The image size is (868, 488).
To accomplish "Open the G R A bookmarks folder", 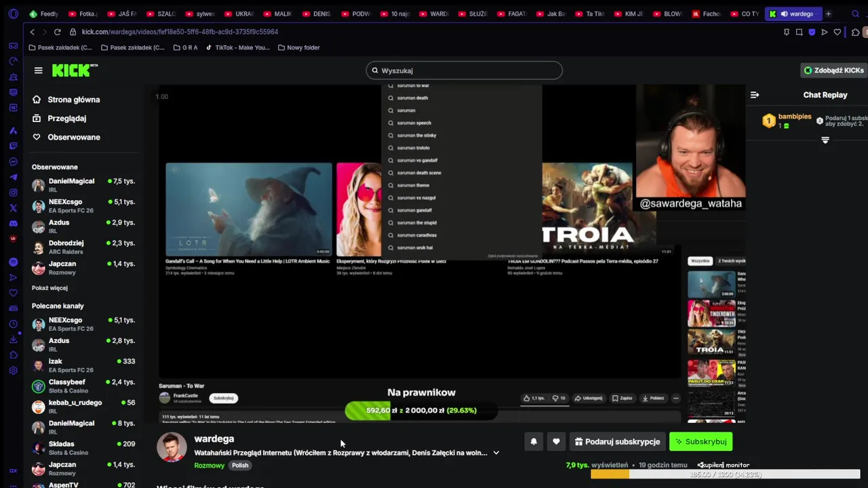I will [185, 47].
